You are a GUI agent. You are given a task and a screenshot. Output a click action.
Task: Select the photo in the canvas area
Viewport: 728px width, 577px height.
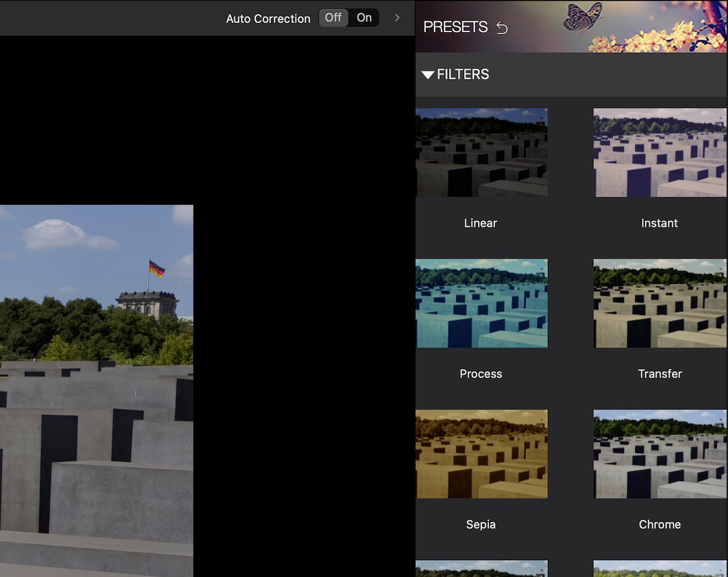point(96,388)
